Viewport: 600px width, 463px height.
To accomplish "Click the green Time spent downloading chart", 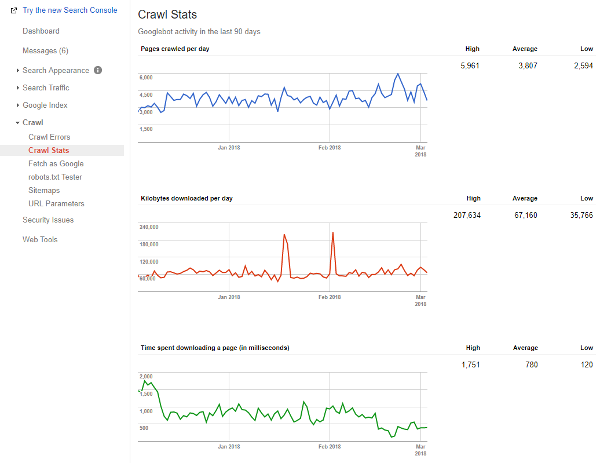I will tap(283, 405).
